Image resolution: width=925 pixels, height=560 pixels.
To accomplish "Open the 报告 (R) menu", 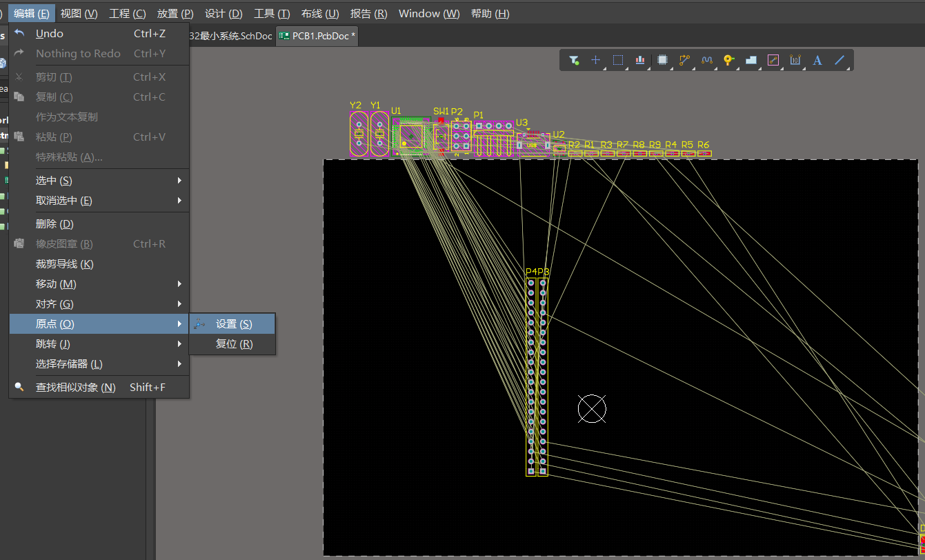I will click(x=368, y=13).
